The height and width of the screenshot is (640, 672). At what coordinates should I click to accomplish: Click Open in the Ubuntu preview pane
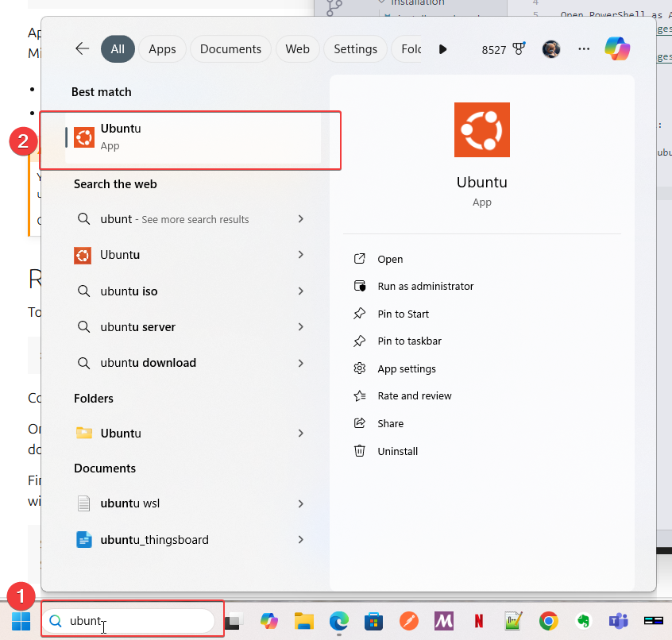tap(390, 259)
